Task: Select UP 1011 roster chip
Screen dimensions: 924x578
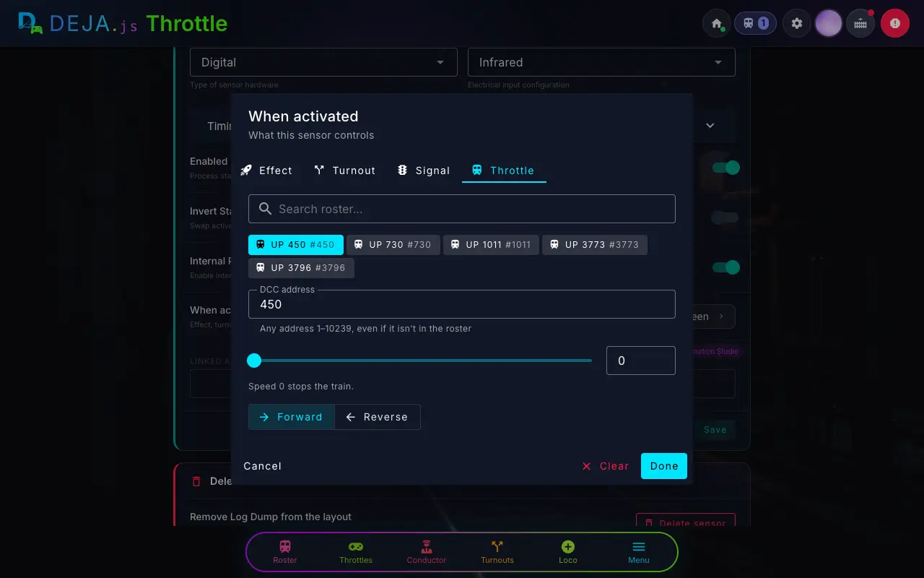Action: pyautogui.click(x=491, y=245)
